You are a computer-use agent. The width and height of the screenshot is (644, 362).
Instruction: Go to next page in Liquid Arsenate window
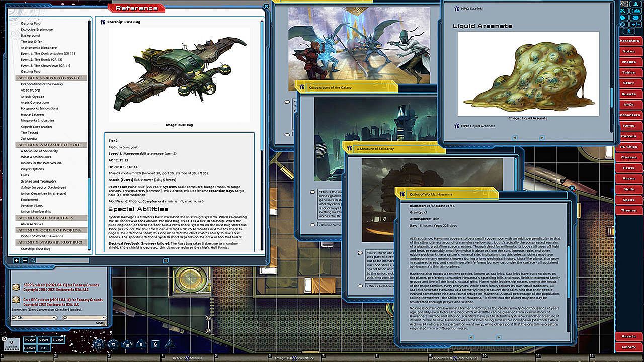pyautogui.click(x=542, y=138)
